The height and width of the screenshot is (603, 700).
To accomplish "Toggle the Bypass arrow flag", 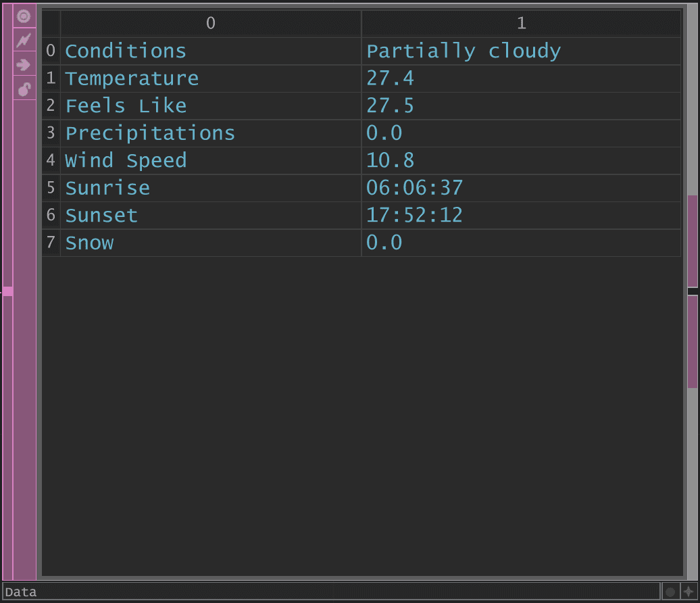I will click(24, 64).
